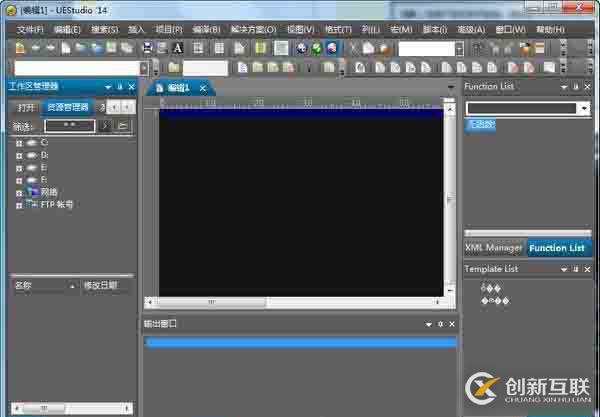Expand the D: drive node
600x417 pixels.
[x=19, y=156]
